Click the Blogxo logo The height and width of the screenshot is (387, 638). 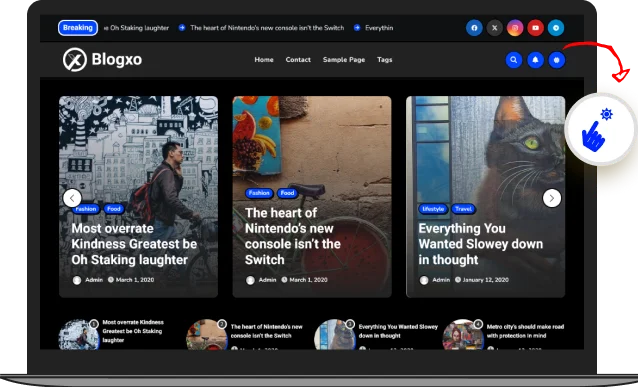pos(103,59)
